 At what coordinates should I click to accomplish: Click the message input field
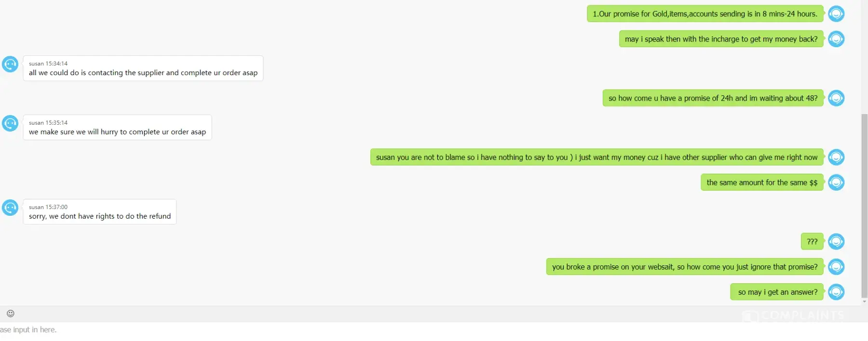[434, 330]
